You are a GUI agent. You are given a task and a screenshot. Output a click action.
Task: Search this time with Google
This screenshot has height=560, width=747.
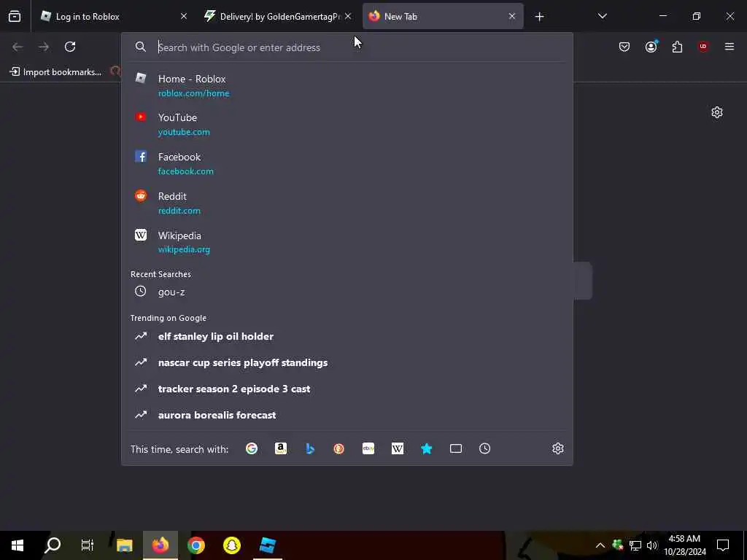(x=252, y=448)
